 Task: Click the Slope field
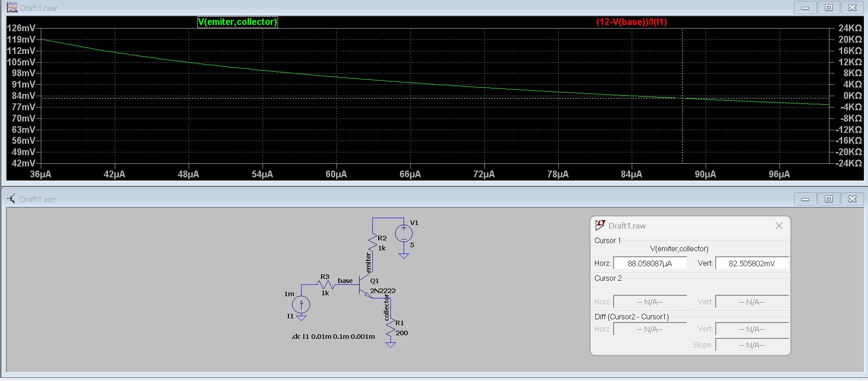[x=752, y=345]
